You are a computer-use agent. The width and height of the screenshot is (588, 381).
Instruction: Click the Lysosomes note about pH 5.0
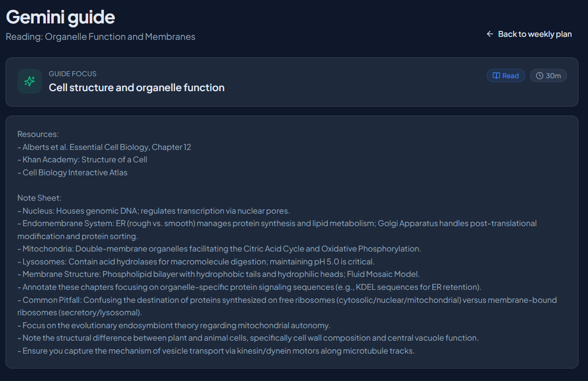(x=196, y=261)
